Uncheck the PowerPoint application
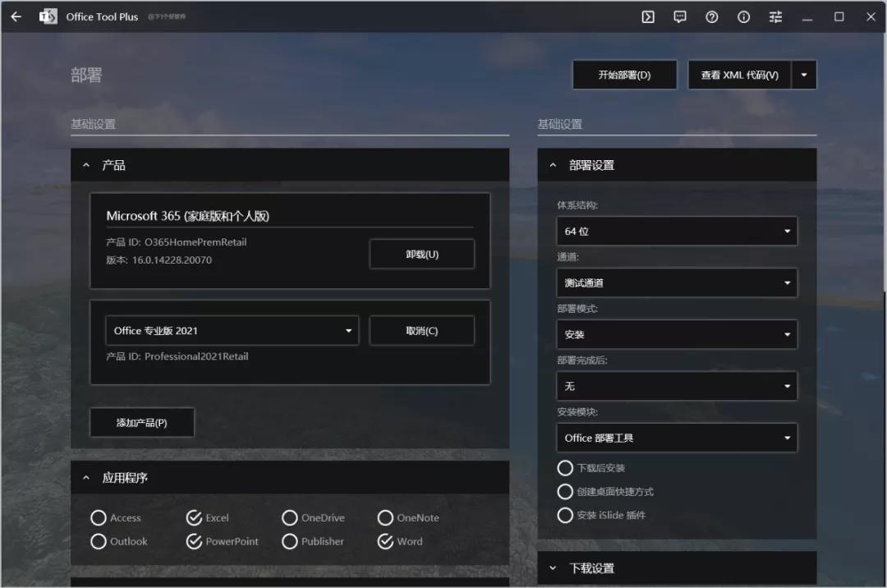 point(194,541)
